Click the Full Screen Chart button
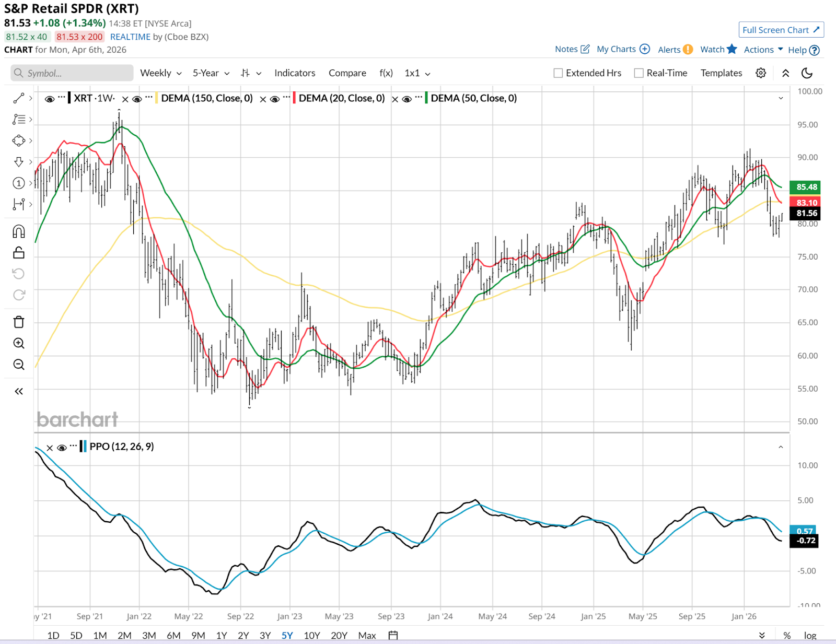 coord(781,30)
